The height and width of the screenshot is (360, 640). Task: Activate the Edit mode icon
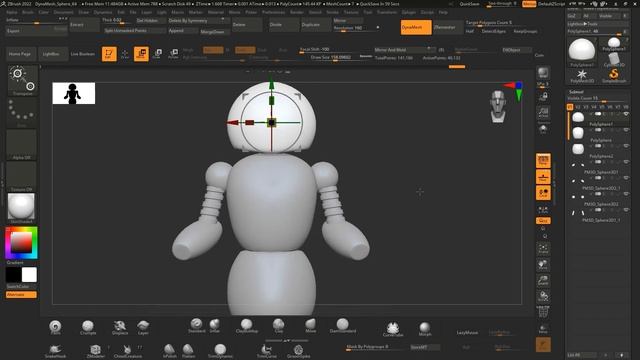109,54
